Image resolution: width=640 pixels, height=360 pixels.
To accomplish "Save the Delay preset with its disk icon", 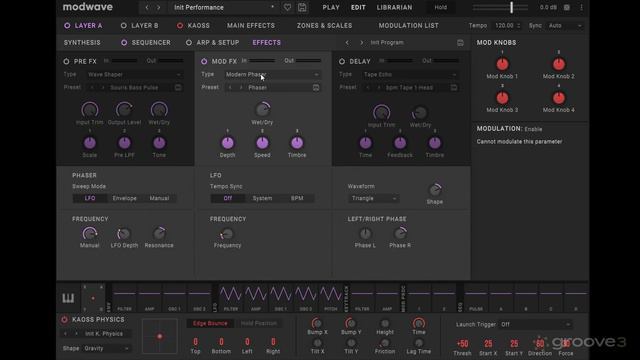I will (453, 87).
